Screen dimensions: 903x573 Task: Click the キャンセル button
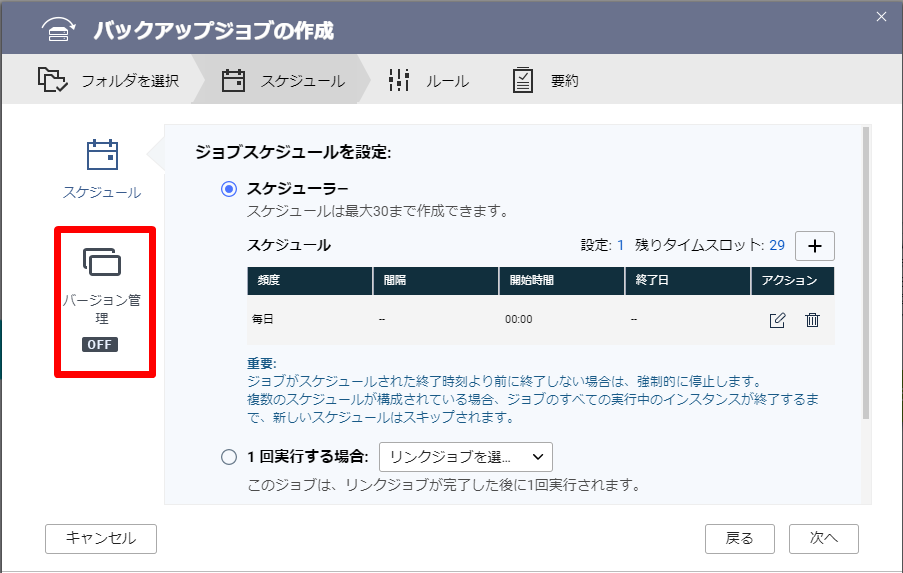tap(101, 539)
